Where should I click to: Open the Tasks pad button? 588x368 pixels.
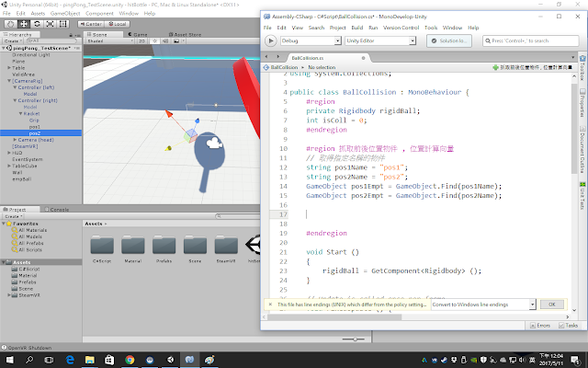pos(568,326)
